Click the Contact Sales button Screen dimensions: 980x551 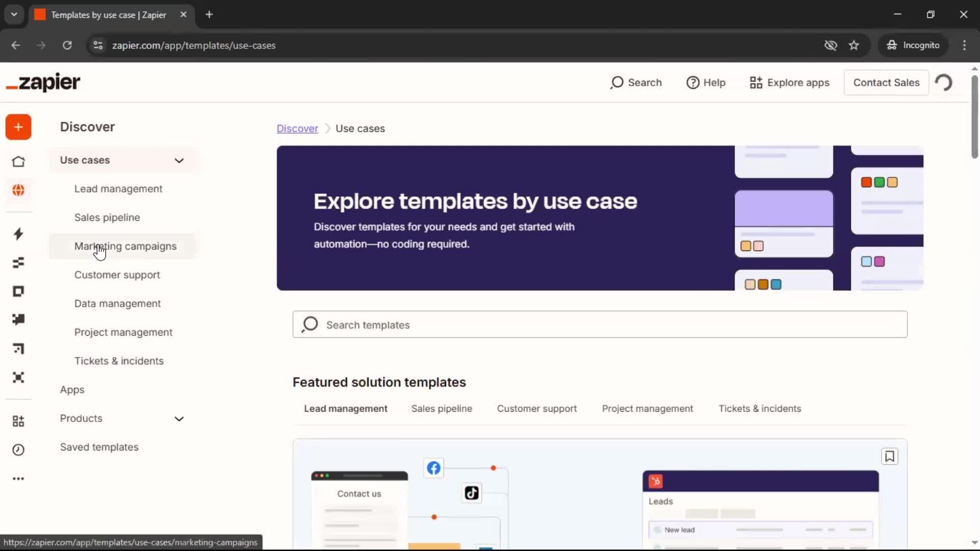(x=886, y=82)
